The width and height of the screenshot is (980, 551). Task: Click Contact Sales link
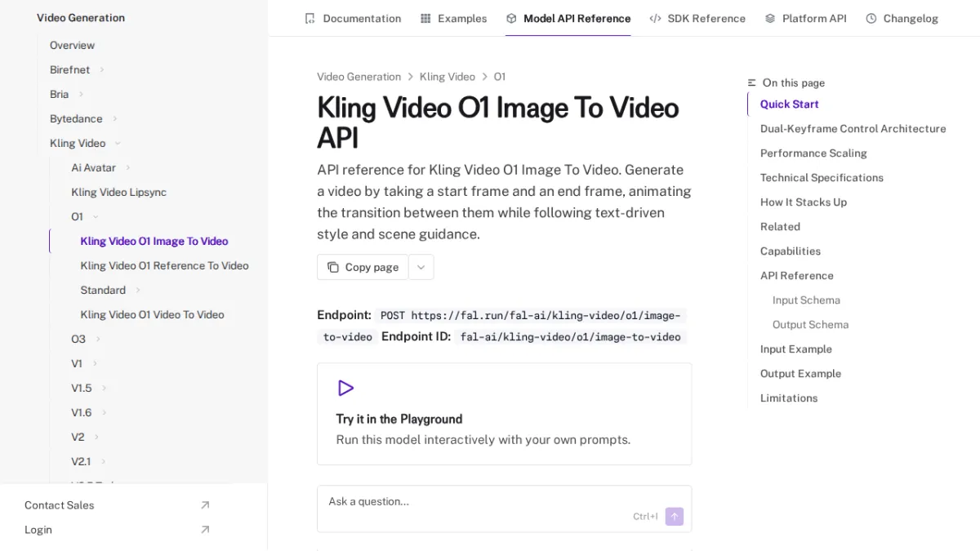(59, 505)
